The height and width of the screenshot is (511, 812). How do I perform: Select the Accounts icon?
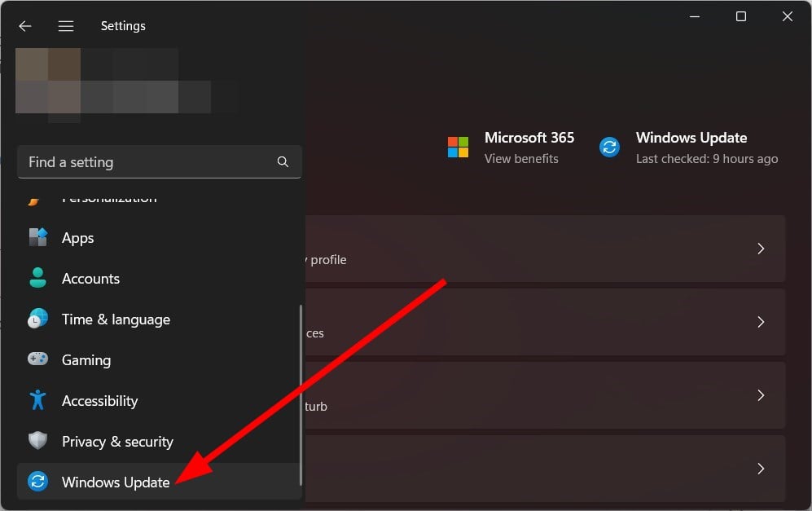coord(37,278)
